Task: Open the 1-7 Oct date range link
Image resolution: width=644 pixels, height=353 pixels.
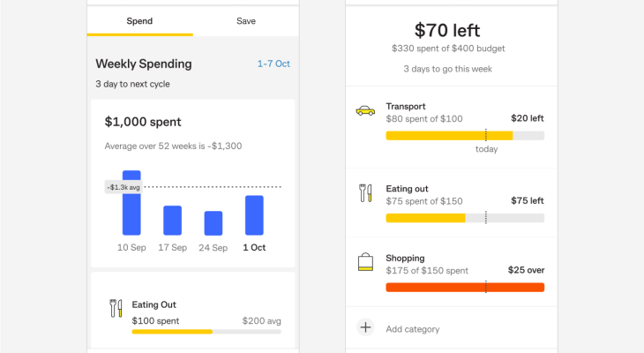Action: [x=273, y=64]
